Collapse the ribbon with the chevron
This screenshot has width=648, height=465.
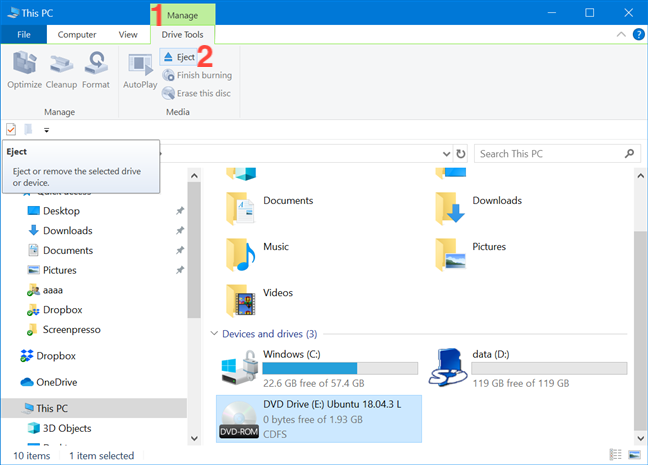tap(621, 35)
